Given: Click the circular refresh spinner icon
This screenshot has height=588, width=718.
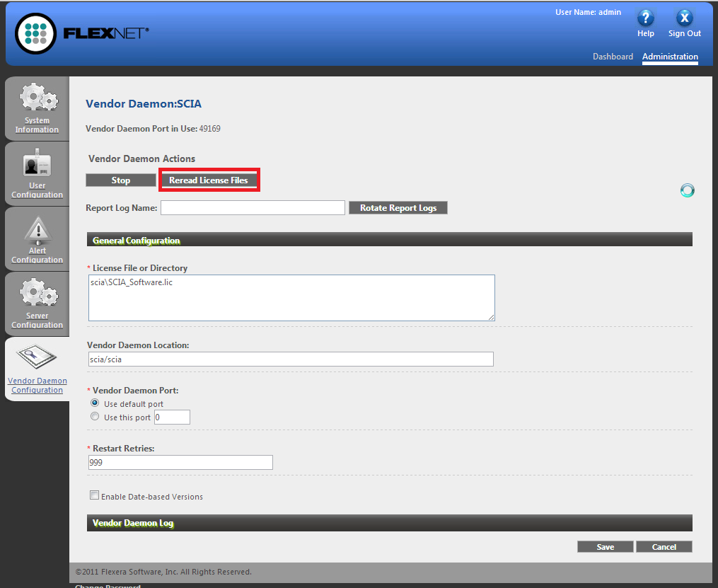Looking at the screenshot, I should tap(687, 190).
